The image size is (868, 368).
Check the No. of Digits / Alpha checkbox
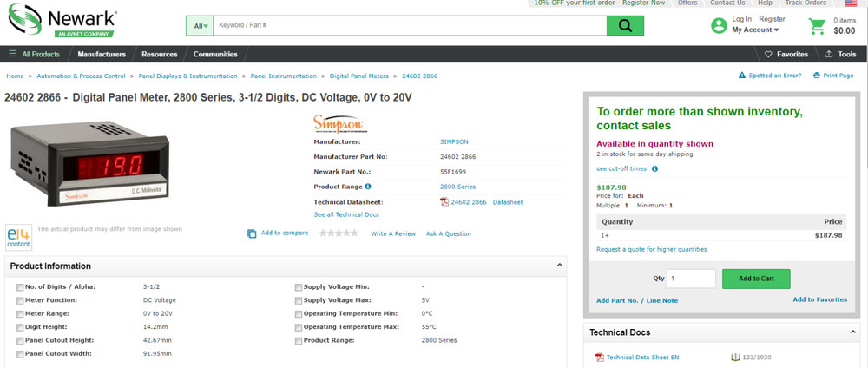[x=20, y=286]
